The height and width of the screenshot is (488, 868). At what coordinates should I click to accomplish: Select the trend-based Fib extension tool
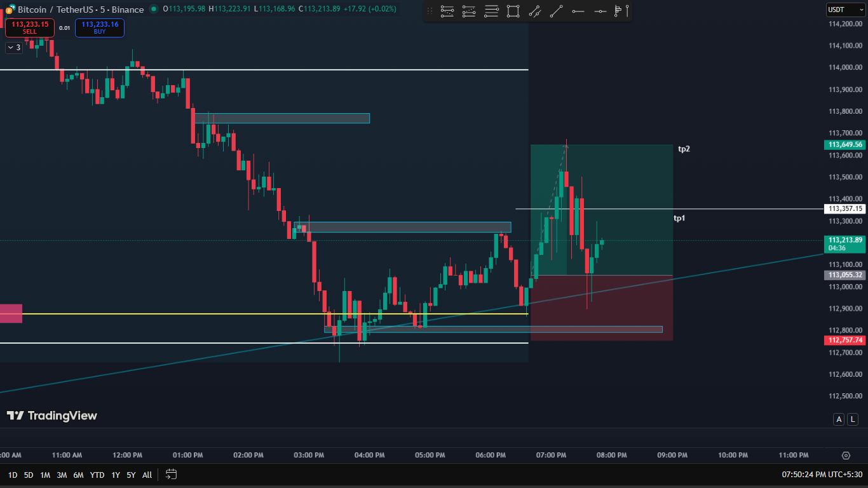469,11
